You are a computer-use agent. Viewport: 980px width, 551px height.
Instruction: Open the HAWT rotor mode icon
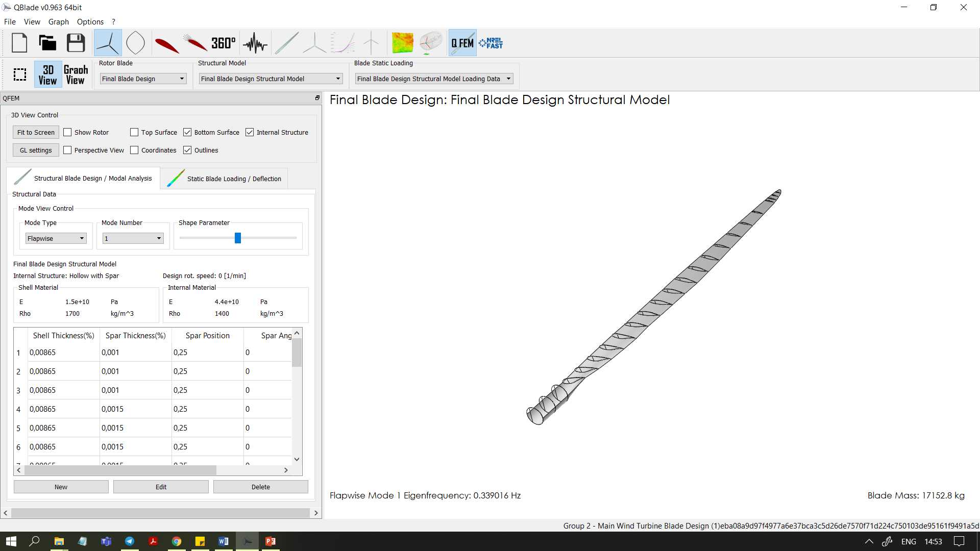click(x=108, y=43)
